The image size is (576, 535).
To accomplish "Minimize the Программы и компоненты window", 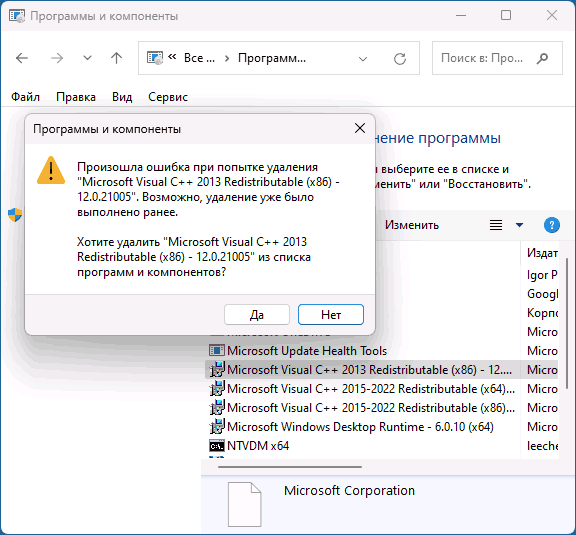I will (x=461, y=15).
